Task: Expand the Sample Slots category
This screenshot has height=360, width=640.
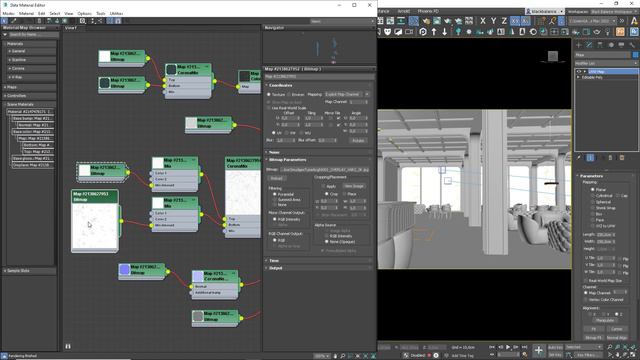Action: coord(29,271)
